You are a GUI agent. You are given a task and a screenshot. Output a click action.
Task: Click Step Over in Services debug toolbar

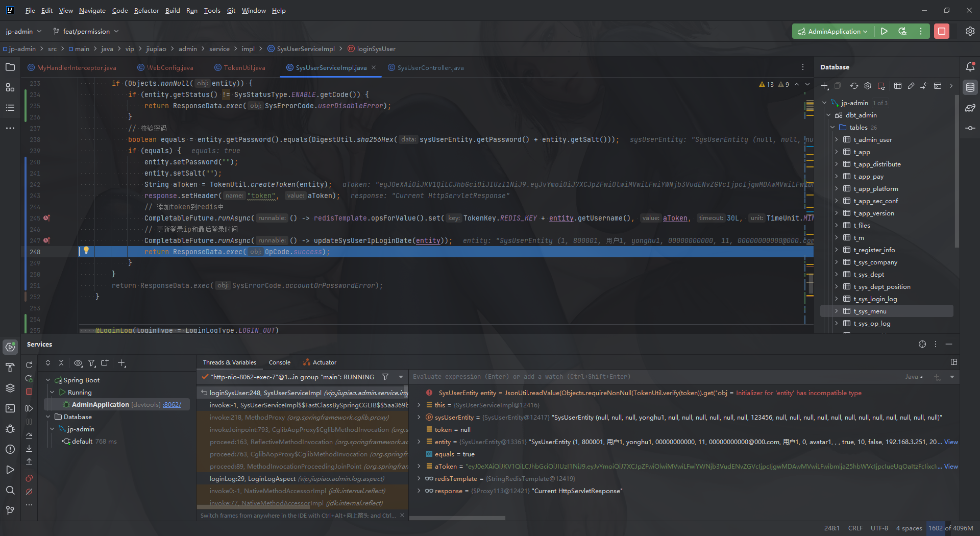point(29,435)
